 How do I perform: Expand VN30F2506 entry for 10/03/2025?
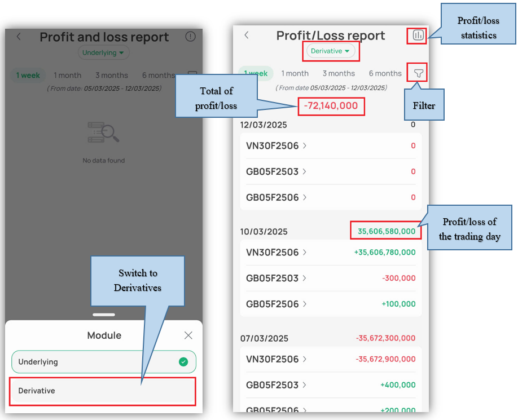pos(276,253)
